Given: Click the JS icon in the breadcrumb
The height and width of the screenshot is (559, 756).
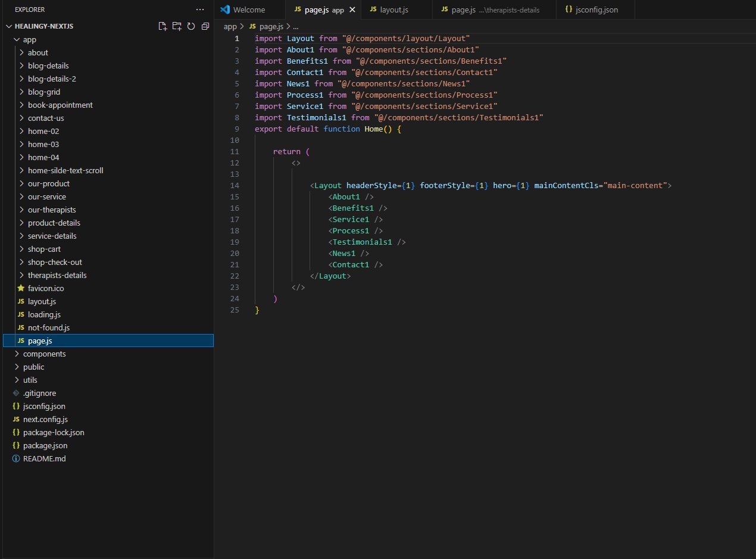Looking at the screenshot, I should coord(252,26).
